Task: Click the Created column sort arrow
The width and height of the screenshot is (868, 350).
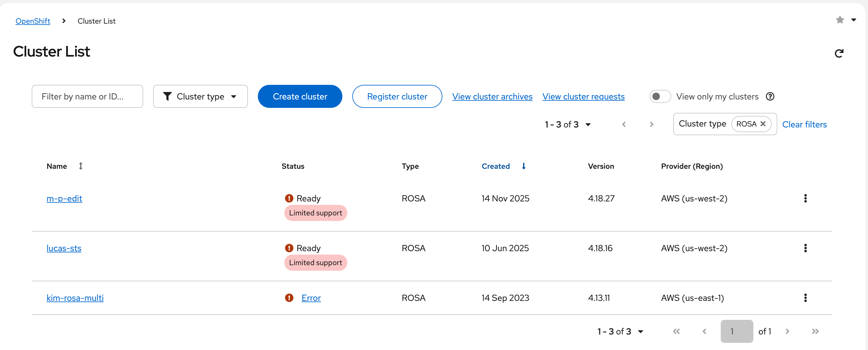Action: [523, 166]
